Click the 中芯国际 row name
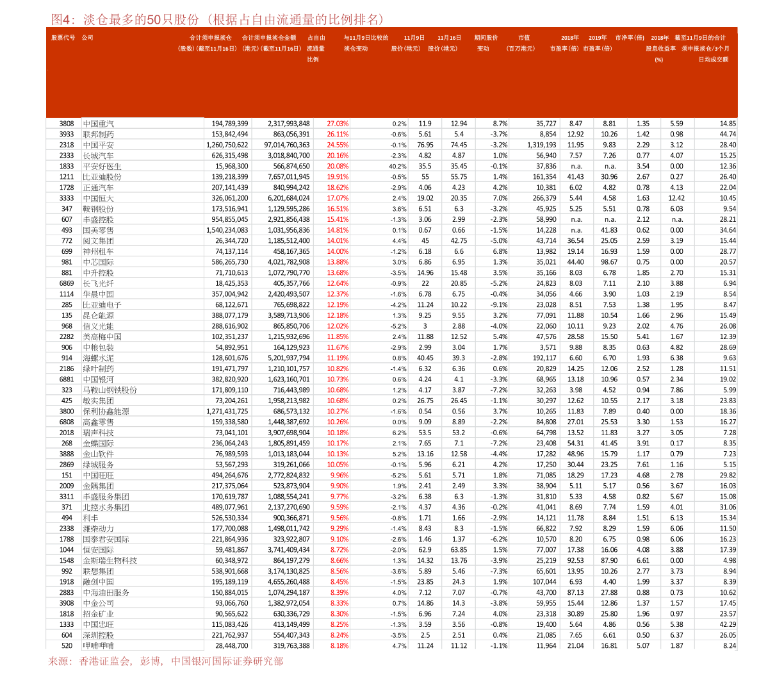 [99, 262]
